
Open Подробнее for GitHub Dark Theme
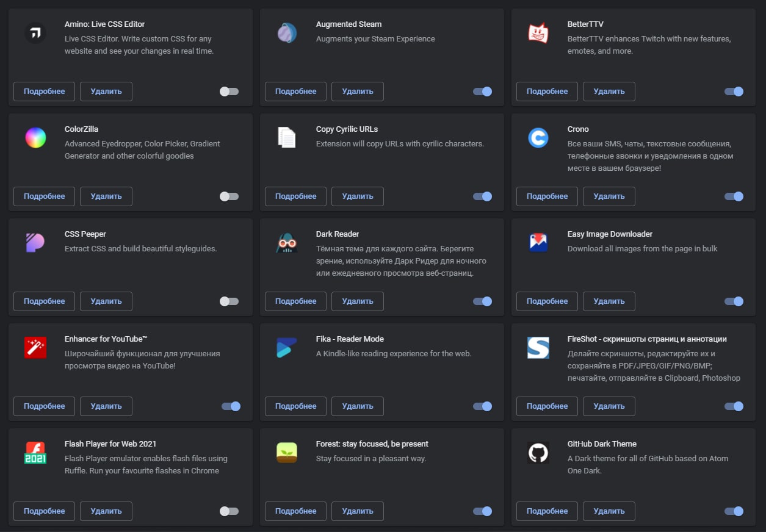coord(547,511)
